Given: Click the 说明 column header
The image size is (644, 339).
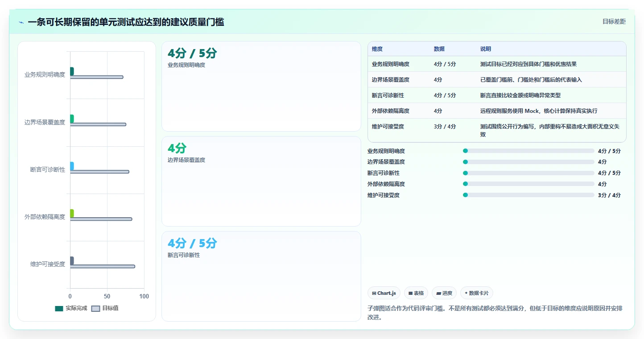Looking at the screenshot, I should tap(486, 49).
